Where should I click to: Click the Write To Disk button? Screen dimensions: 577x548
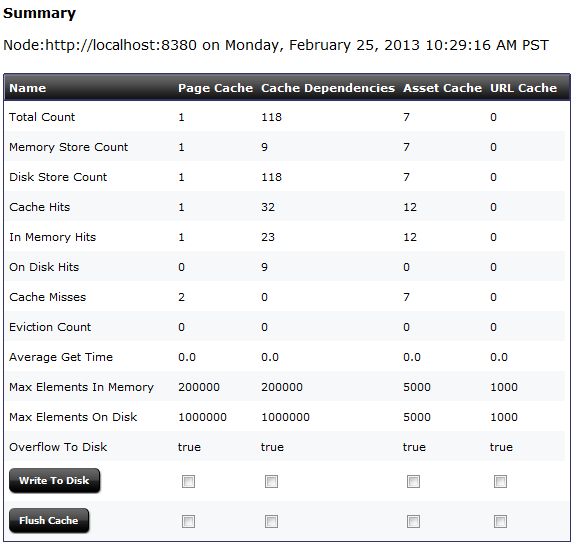point(54,480)
